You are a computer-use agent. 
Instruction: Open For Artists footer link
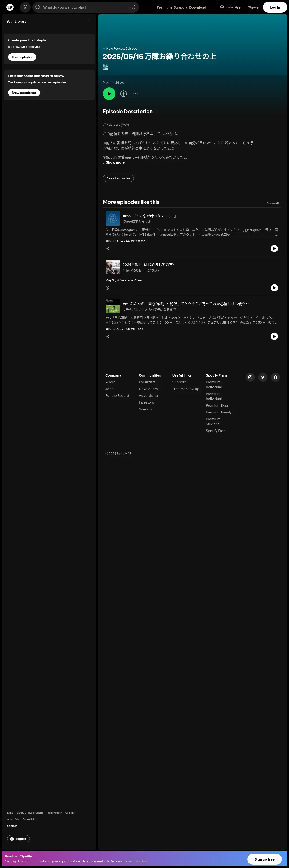147,382
